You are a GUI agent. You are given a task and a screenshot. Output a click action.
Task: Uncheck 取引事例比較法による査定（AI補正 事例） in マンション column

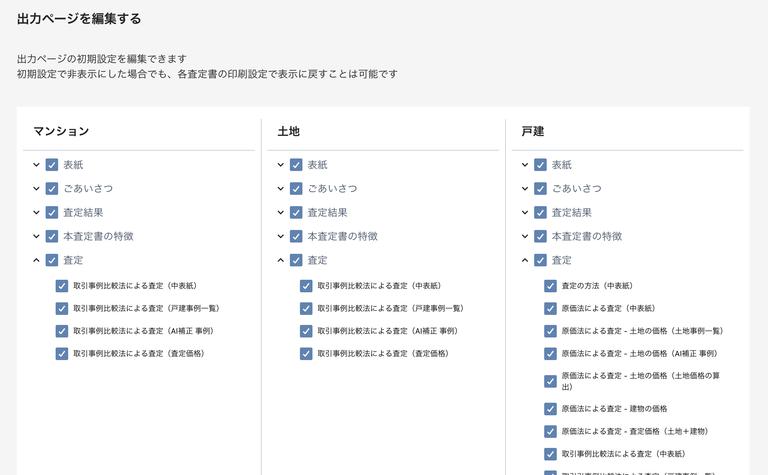(62, 331)
